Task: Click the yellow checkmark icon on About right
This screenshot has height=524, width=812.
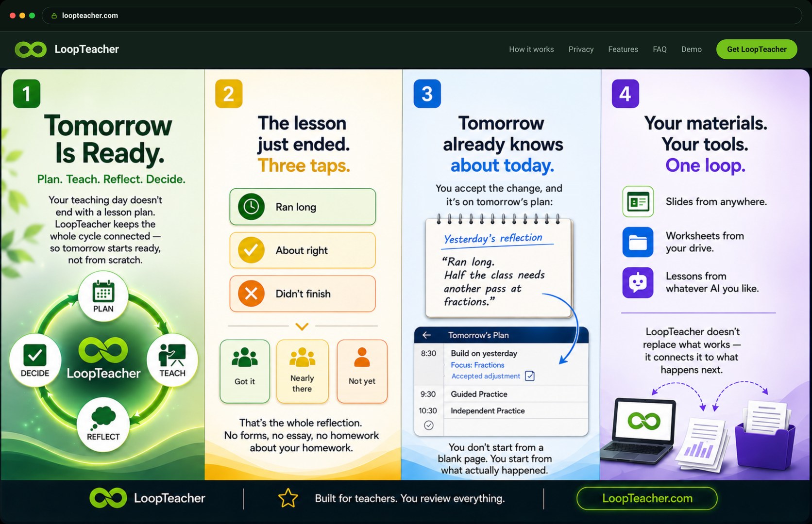Action: (x=251, y=250)
